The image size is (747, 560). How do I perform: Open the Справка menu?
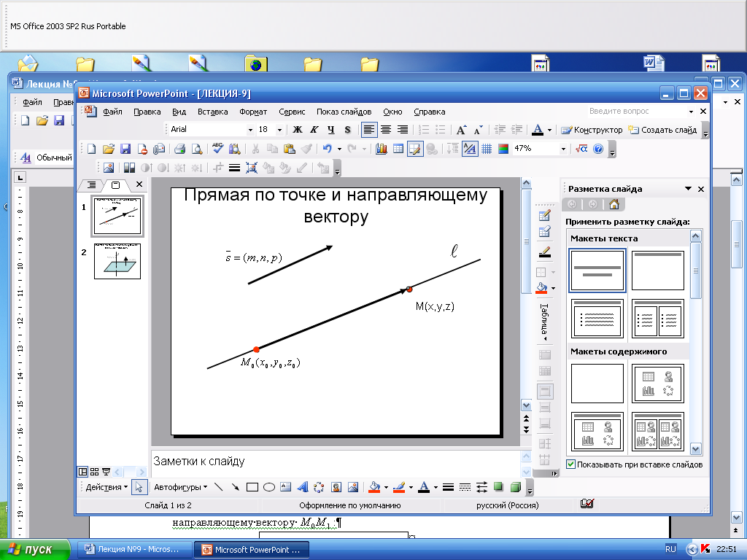click(429, 112)
